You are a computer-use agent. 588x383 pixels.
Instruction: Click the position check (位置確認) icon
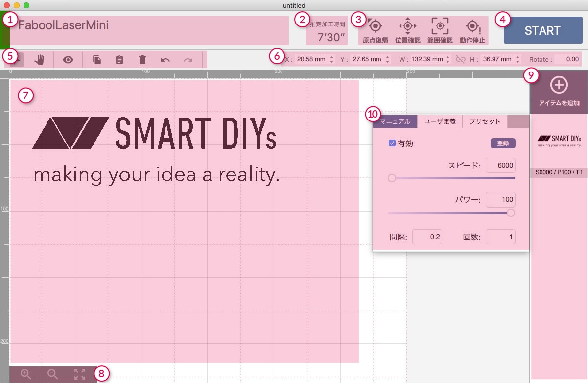point(407,26)
